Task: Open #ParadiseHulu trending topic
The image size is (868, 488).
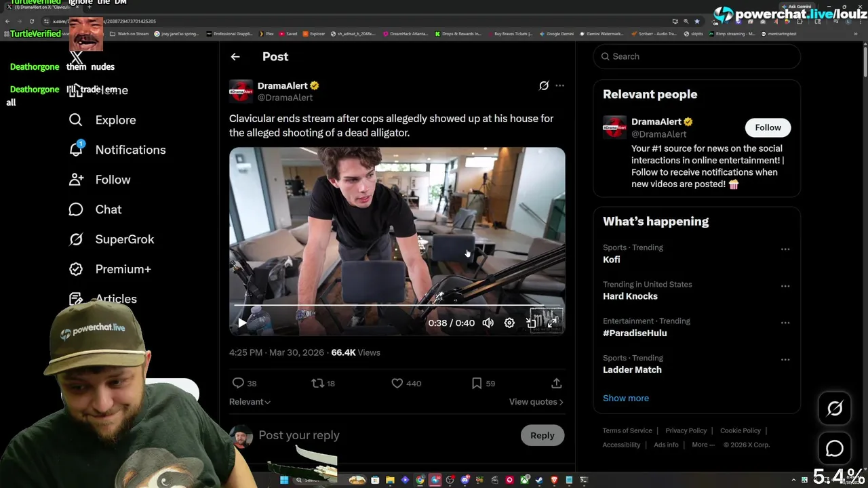Action: tap(635, 333)
